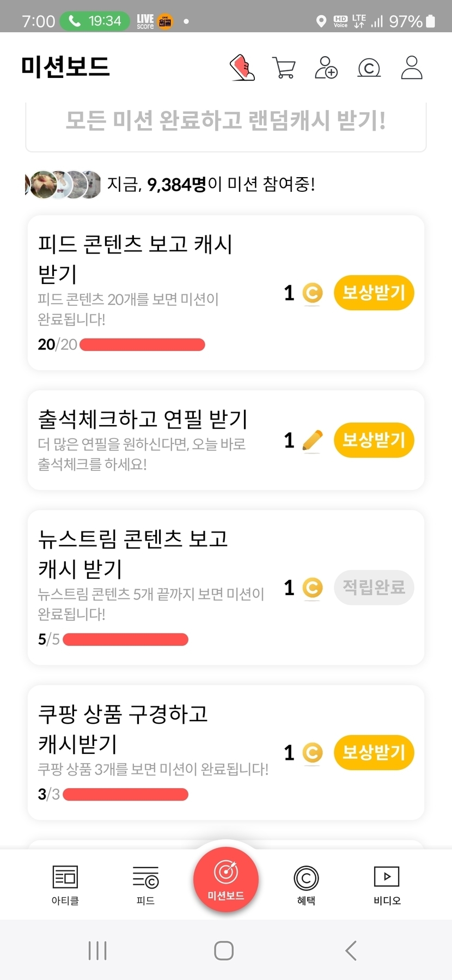This screenshot has width=452, height=980.
Task: Tap the Coupang mission 3/3 progress bar
Action: tap(125, 795)
